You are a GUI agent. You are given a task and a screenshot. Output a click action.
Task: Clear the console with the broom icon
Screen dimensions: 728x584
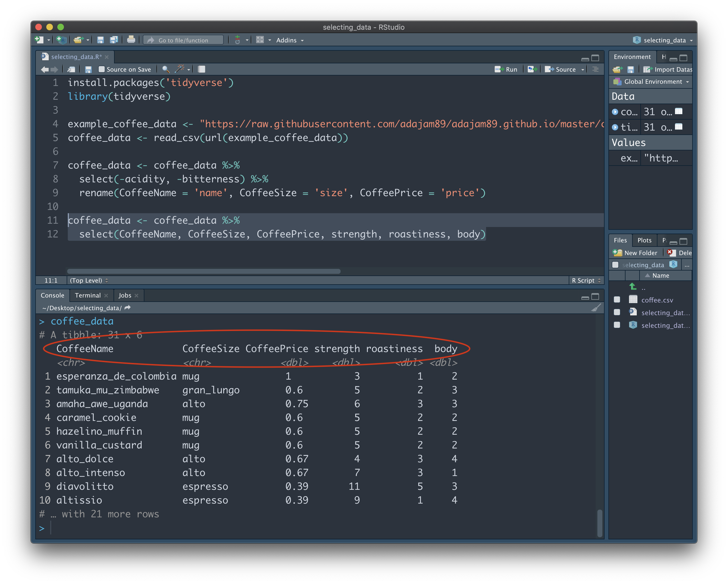596,308
